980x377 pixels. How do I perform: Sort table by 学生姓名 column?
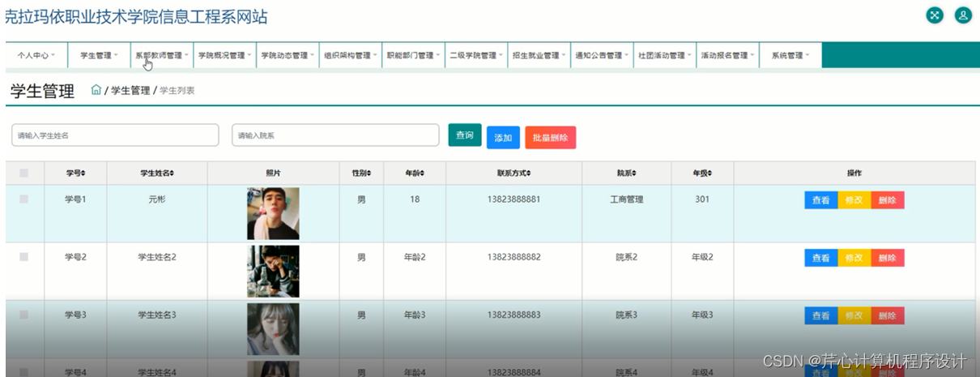point(157,174)
